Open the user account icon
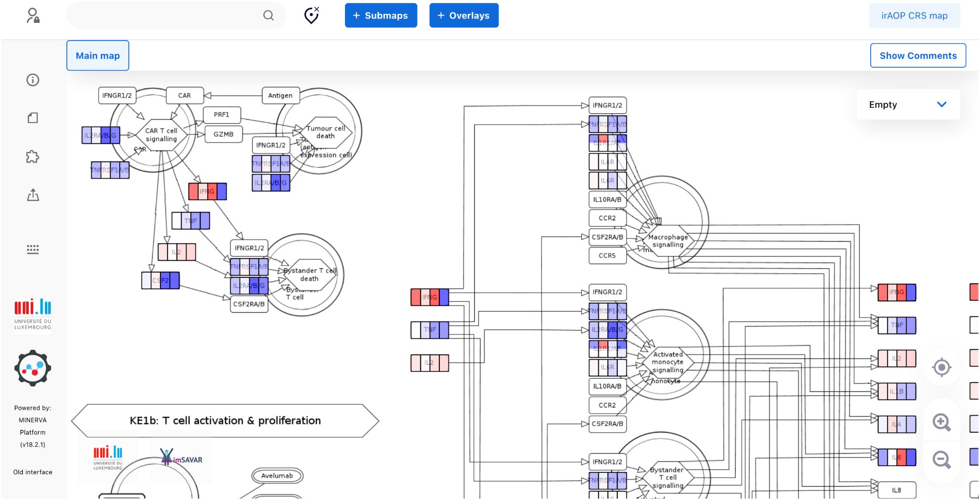 coord(33,16)
